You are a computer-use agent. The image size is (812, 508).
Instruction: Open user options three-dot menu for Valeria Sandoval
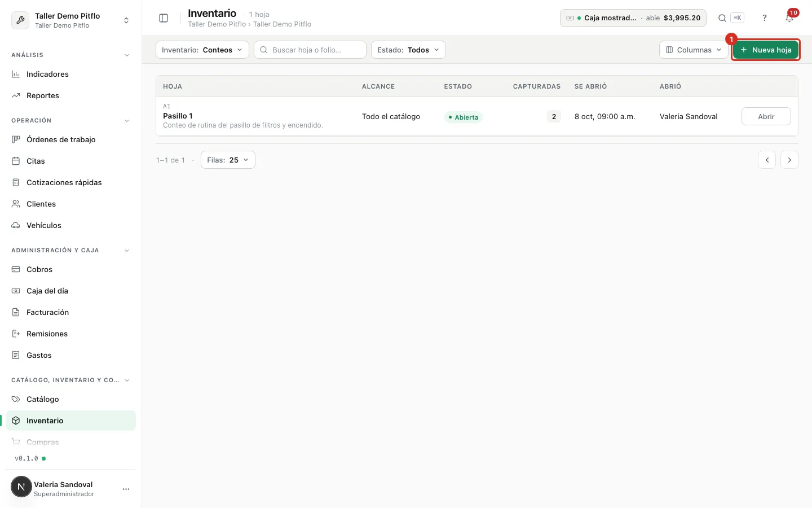pyautogui.click(x=126, y=489)
